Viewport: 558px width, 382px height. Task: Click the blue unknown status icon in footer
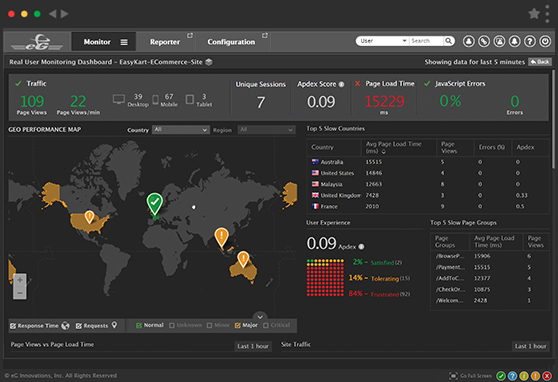click(512, 376)
